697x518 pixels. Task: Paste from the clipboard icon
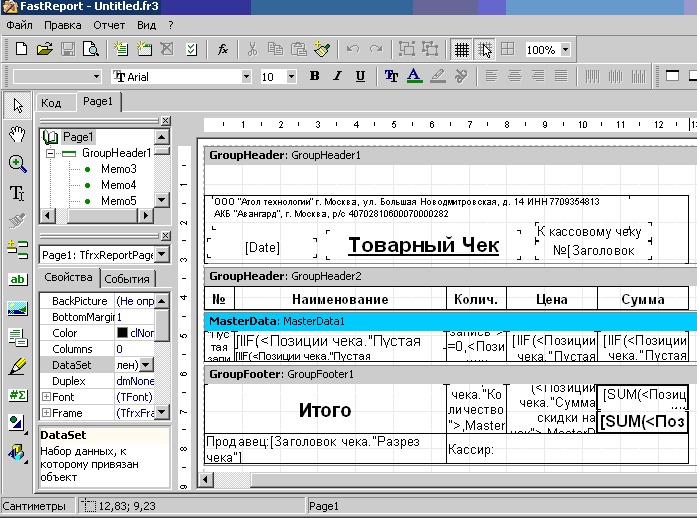point(299,49)
